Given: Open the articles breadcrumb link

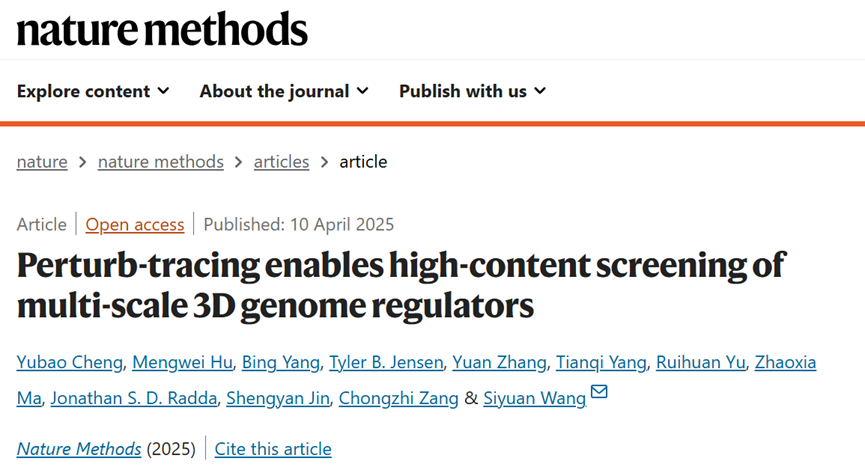Looking at the screenshot, I should pyautogui.click(x=281, y=162).
